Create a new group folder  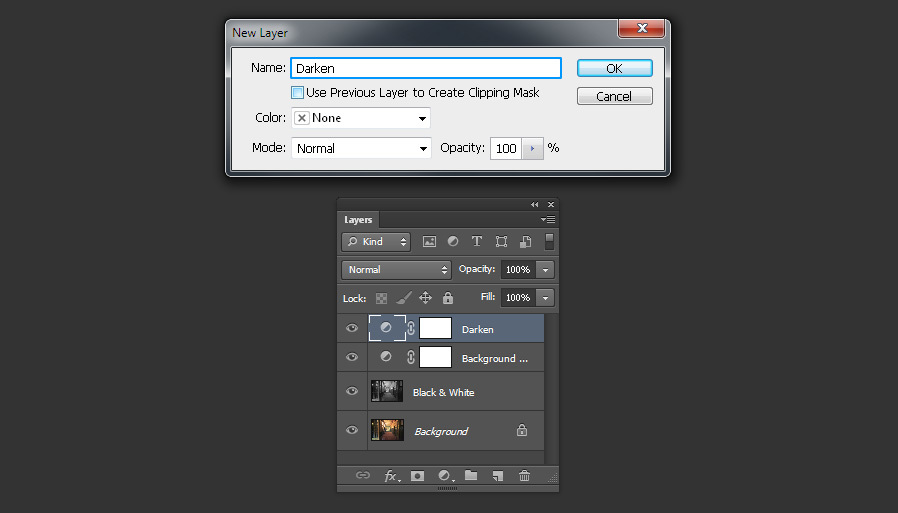pos(471,475)
